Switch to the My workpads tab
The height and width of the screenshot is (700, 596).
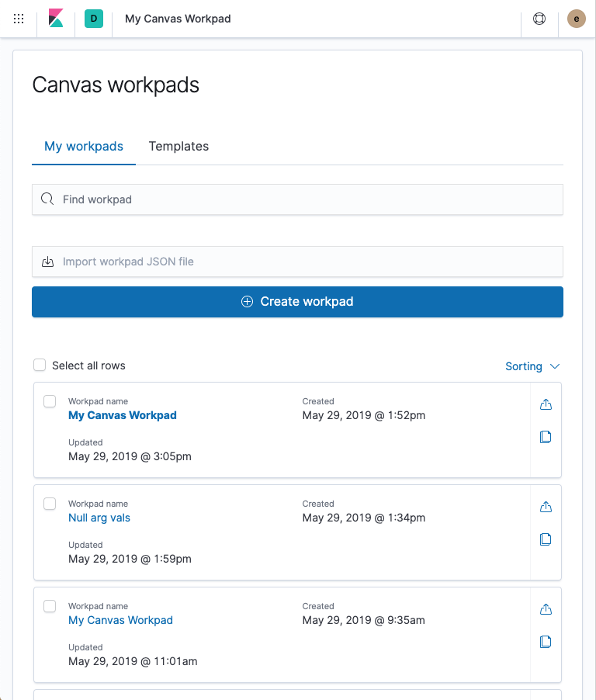click(84, 147)
